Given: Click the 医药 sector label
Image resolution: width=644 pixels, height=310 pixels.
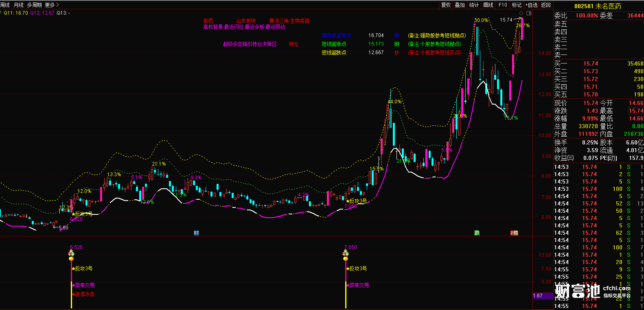Looking at the screenshot, I should [x=208, y=21].
